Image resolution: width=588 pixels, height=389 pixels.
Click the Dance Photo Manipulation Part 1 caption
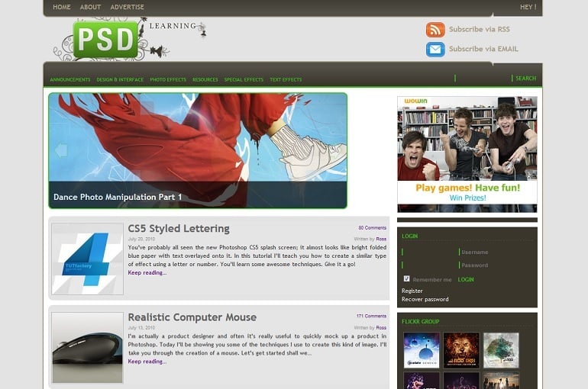(118, 197)
